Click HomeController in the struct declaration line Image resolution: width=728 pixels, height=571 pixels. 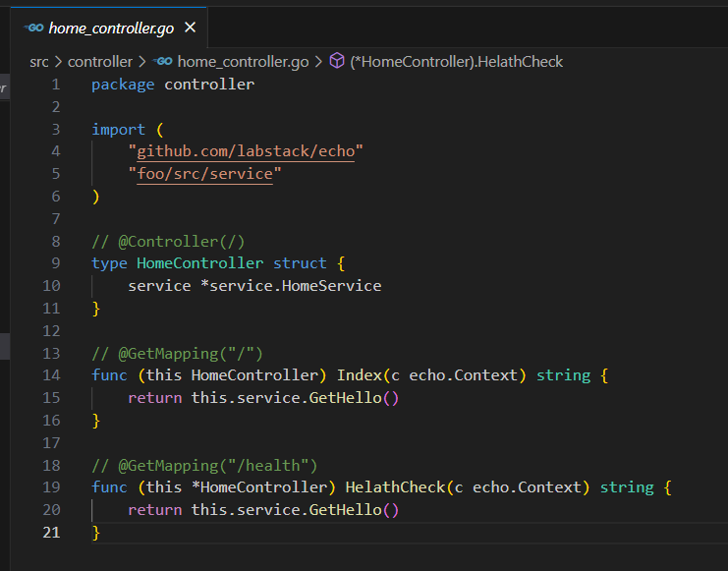click(x=199, y=263)
